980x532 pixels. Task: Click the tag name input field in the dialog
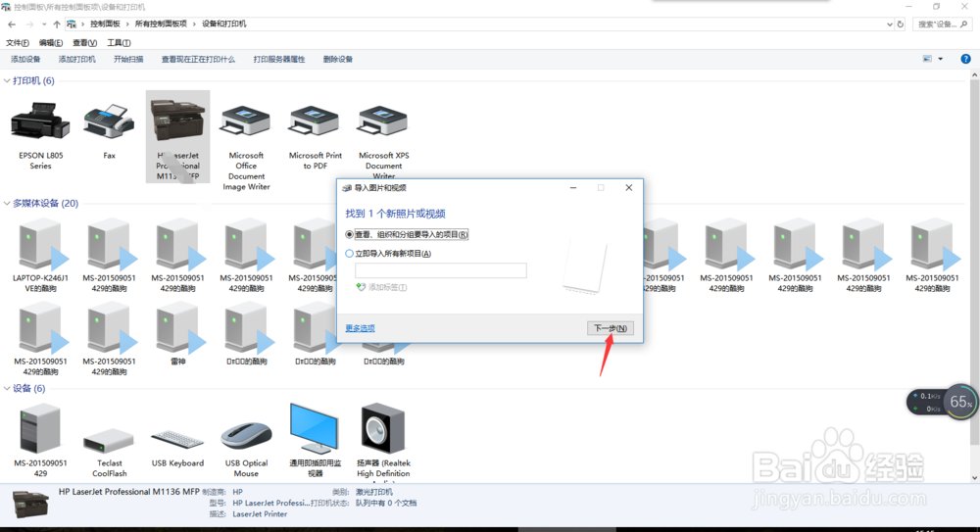[441, 270]
